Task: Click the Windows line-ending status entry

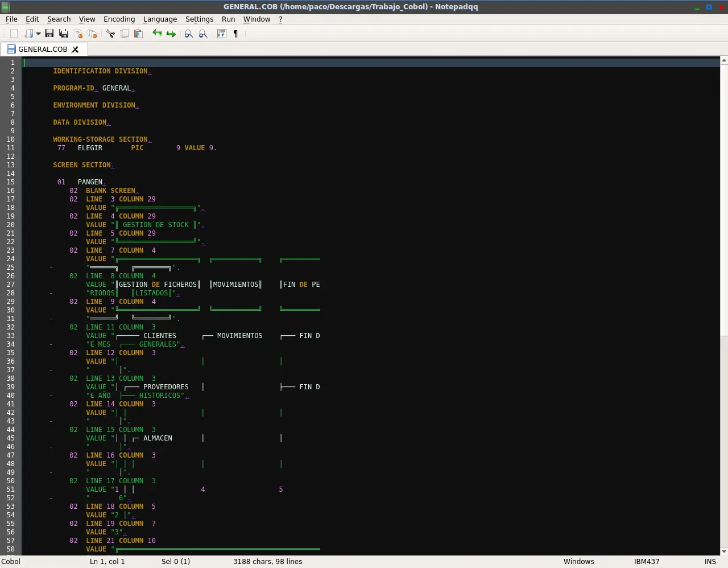Action: [x=578, y=561]
